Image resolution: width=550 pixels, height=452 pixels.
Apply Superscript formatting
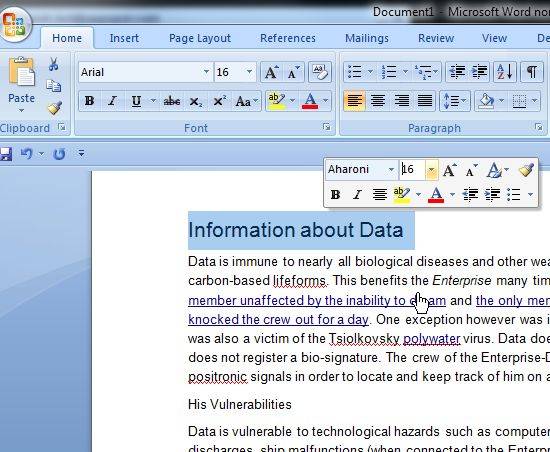(x=219, y=101)
